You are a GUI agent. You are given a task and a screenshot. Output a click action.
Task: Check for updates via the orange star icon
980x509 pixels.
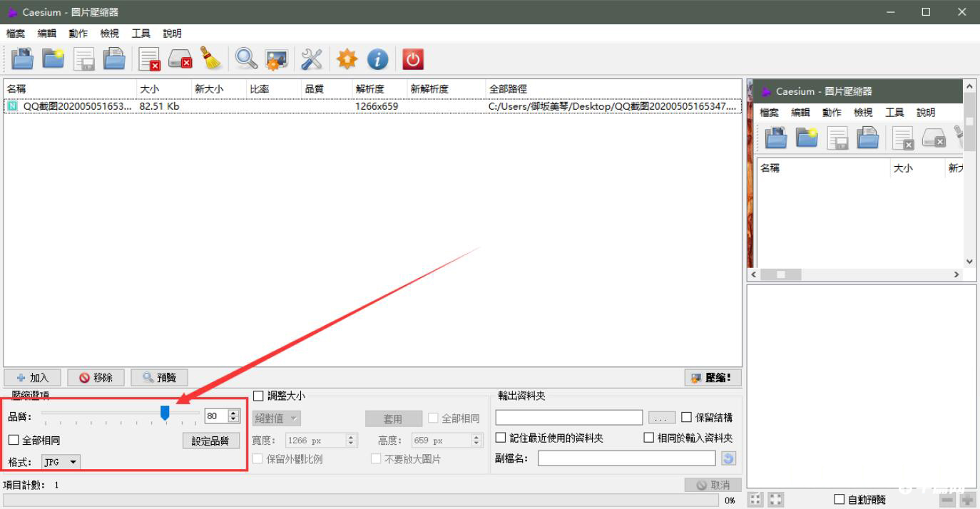tap(347, 59)
